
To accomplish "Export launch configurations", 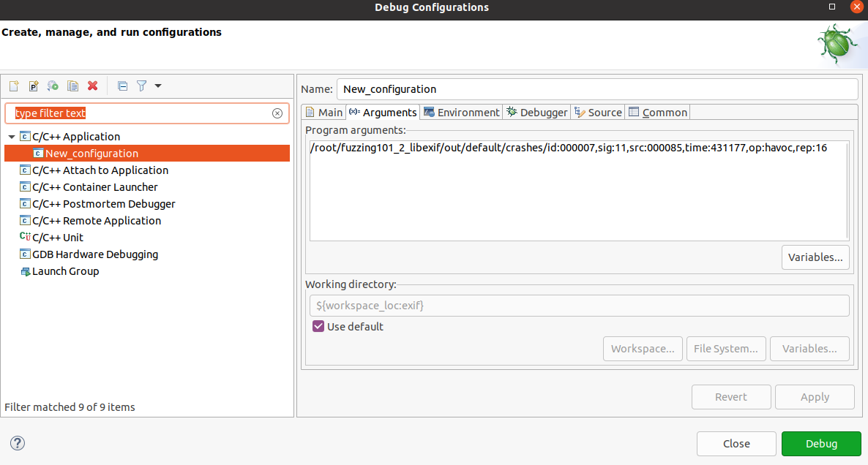I will click(x=52, y=86).
